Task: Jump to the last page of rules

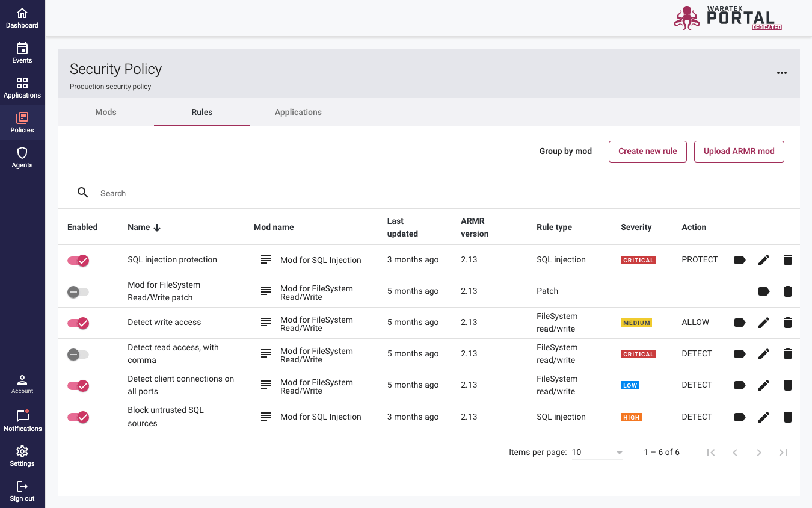Action: tap(783, 453)
